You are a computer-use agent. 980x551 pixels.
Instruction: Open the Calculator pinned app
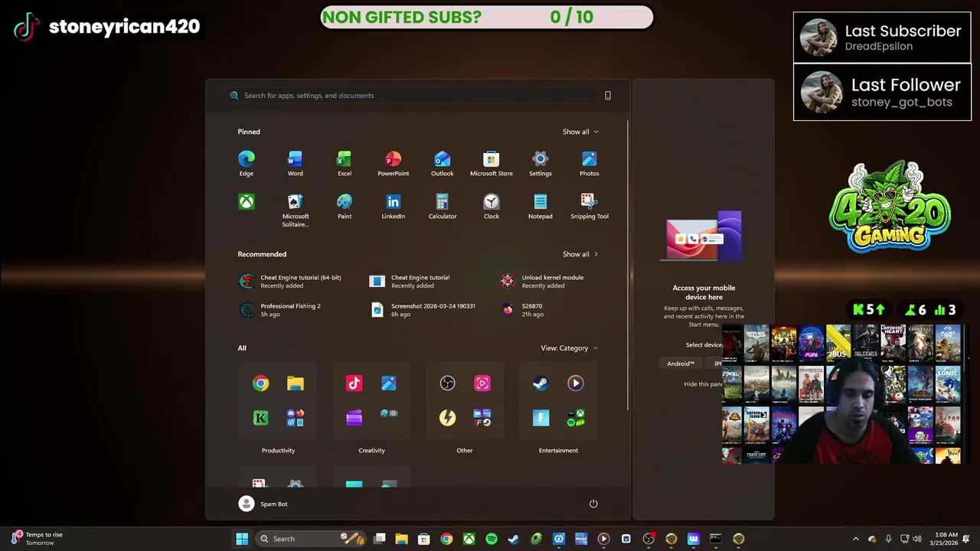tap(442, 206)
